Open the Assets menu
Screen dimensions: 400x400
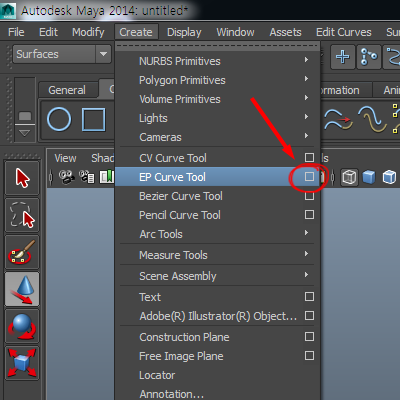tap(285, 32)
